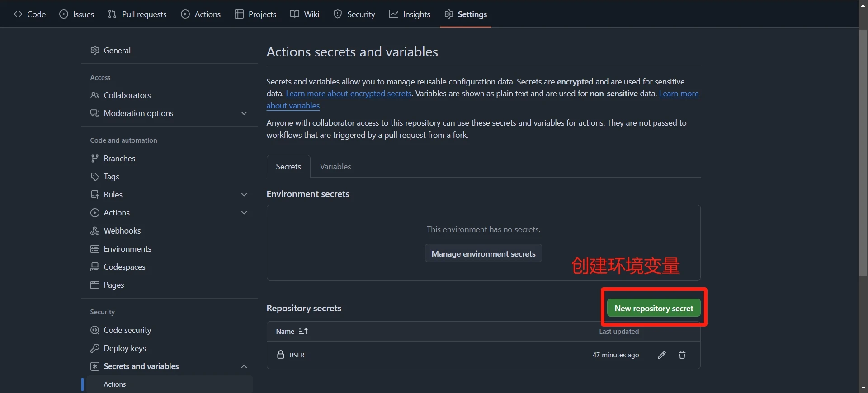Viewport: 868px width, 393px height.
Task: Click the Actions play icon in top nav
Action: click(185, 14)
